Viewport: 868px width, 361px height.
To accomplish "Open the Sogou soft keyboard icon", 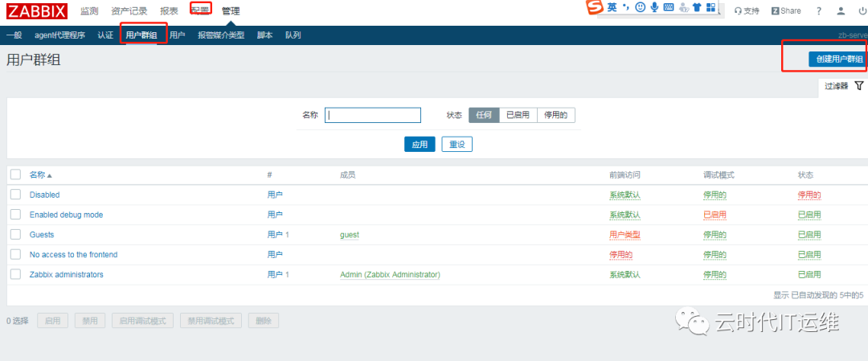I will 668,7.
